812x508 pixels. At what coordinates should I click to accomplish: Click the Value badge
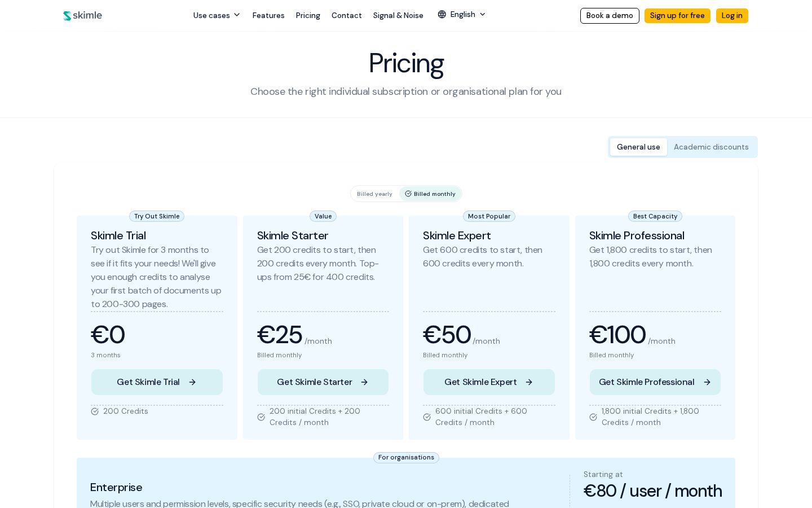click(x=323, y=216)
